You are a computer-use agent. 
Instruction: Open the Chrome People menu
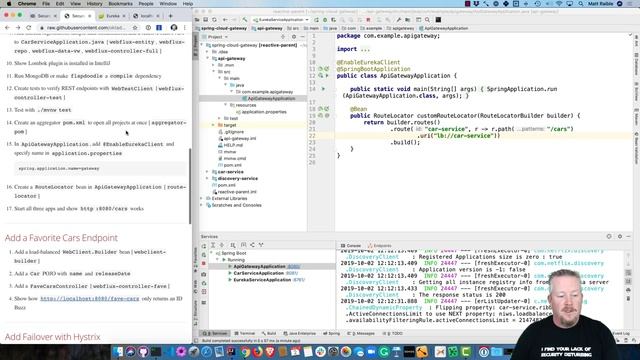(146, 4)
